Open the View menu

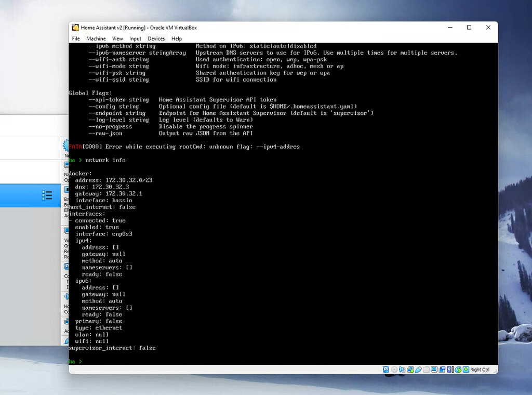pyautogui.click(x=117, y=38)
